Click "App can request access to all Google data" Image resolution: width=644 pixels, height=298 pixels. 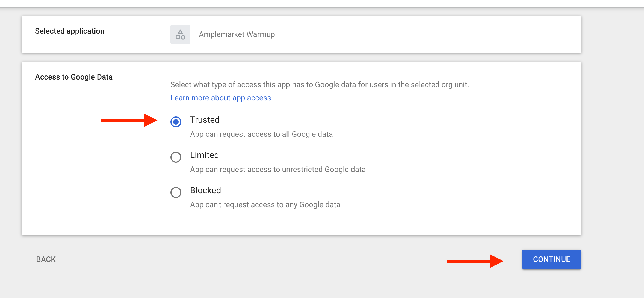click(x=261, y=134)
